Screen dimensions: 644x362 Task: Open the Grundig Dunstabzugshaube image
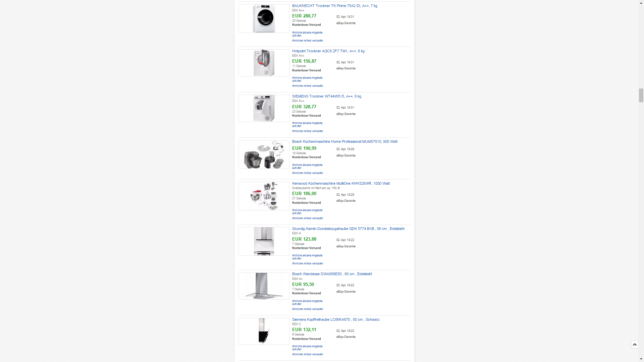pyautogui.click(x=264, y=241)
